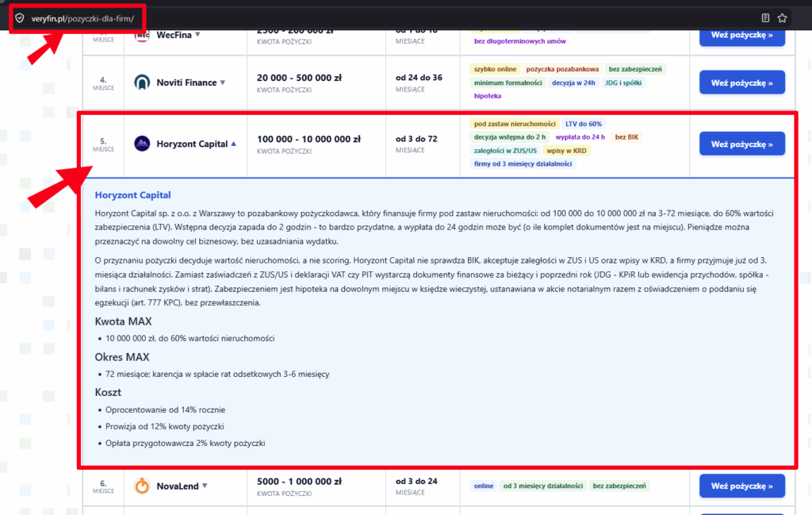Click the site security shield icon
Viewport: 812px width, 515px height.
20,18
